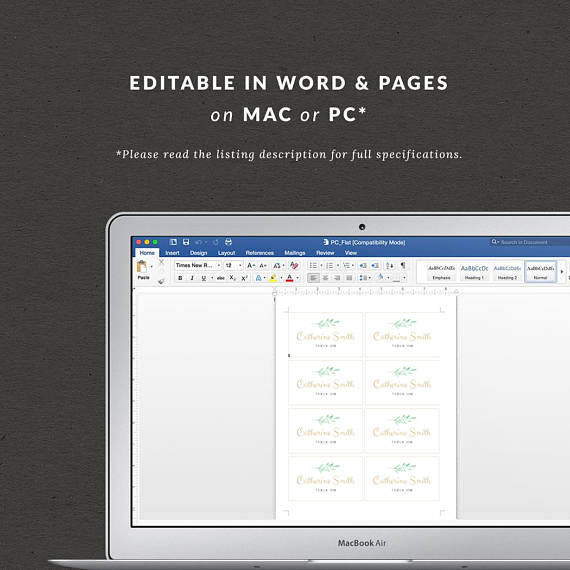This screenshot has height=570, width=570.
Task: Apply the Heading 1 style
Action: (474, 272)
